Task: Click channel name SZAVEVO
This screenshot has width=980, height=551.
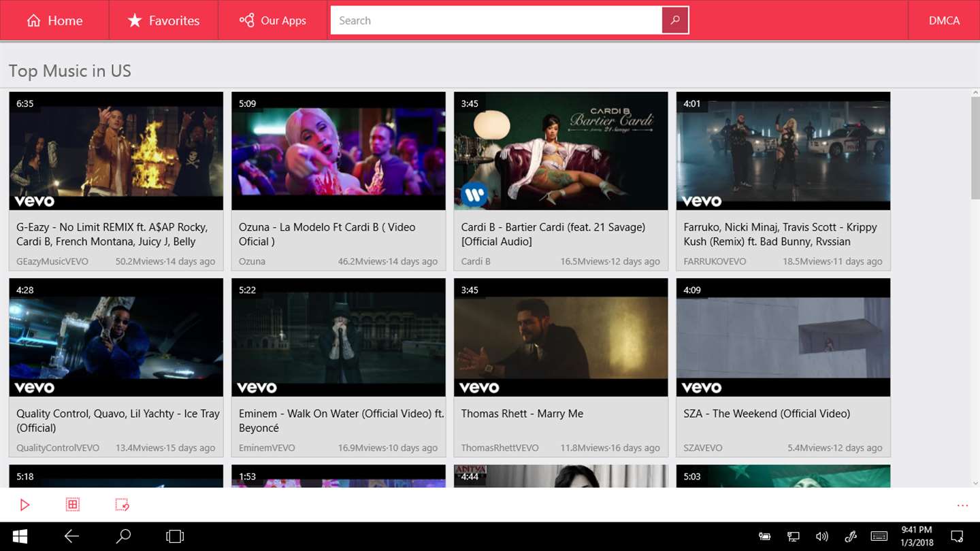Action: [x=703, y=448]
